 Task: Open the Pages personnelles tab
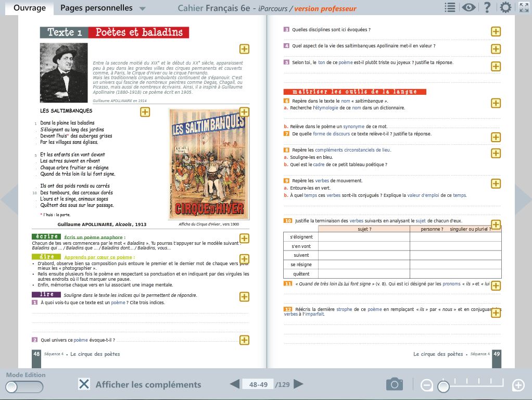tap(96, 8)
